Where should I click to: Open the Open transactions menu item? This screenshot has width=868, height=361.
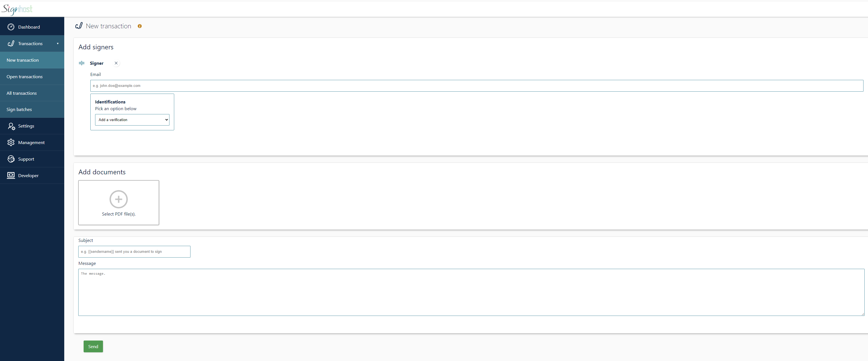25,77
